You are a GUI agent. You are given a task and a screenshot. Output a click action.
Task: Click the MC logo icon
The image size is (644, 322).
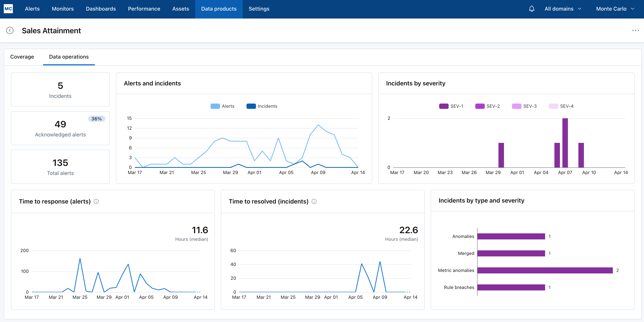pos(8,9)
